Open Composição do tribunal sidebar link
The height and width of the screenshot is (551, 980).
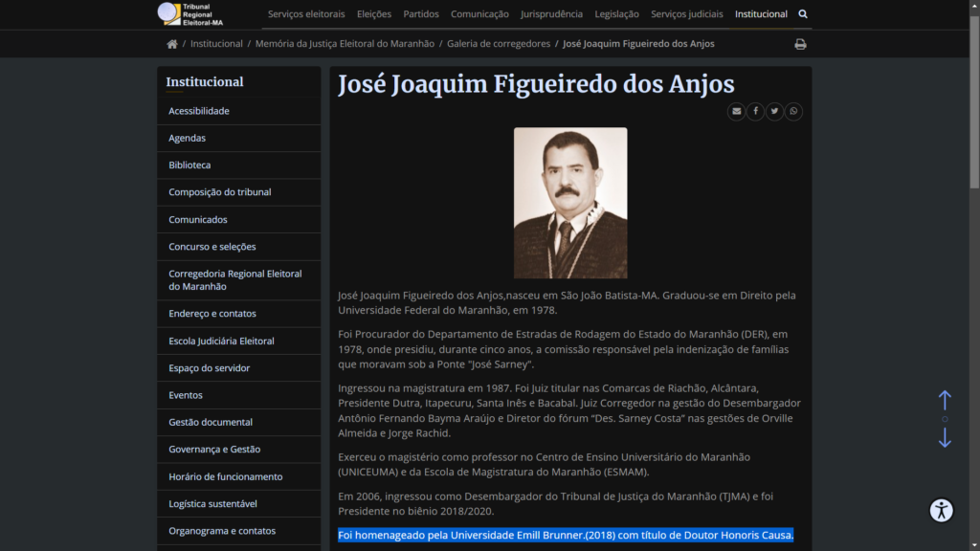click(220, 192)
